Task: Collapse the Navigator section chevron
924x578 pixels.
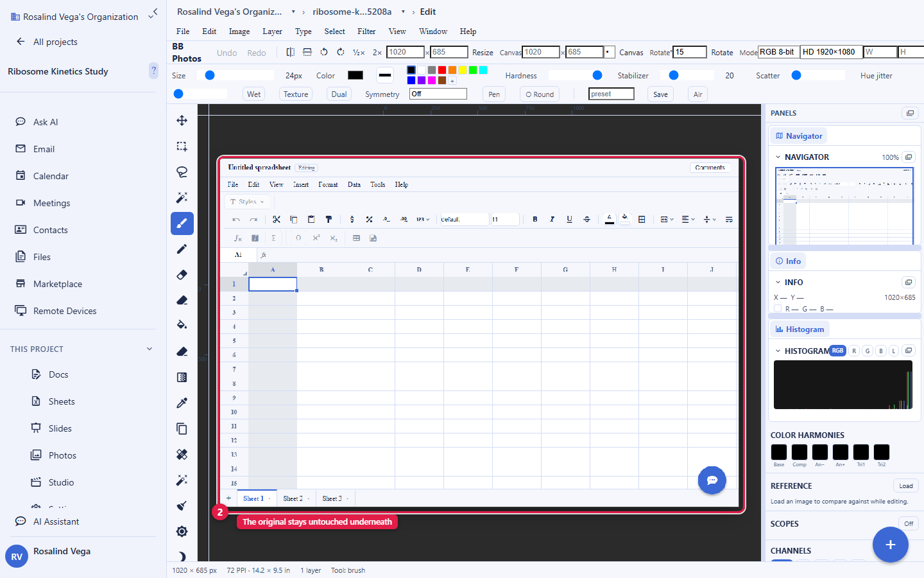Action: pyautogui.click(x=778, y=157)
